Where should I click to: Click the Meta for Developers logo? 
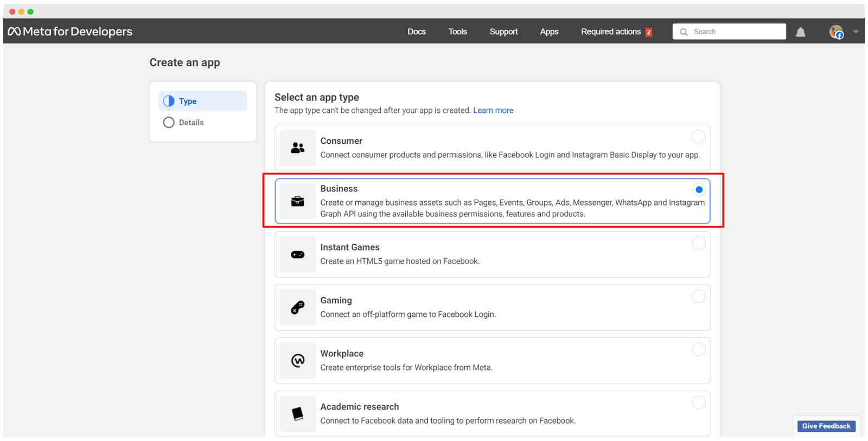click(x=70, y=31)
